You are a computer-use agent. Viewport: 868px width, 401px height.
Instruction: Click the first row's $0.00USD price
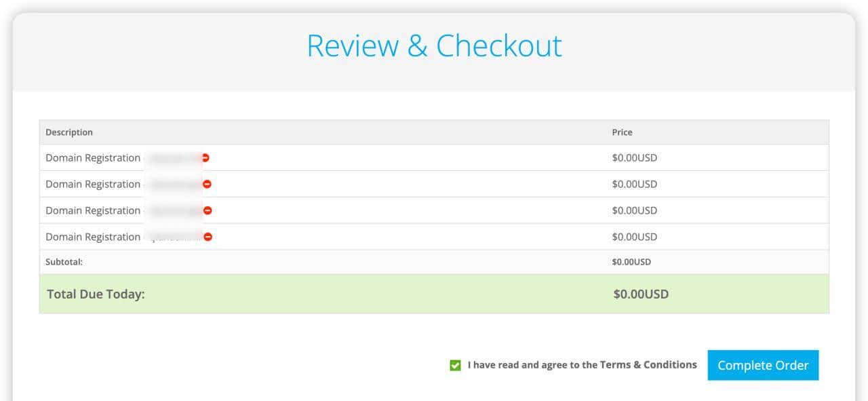pos(634,158)
